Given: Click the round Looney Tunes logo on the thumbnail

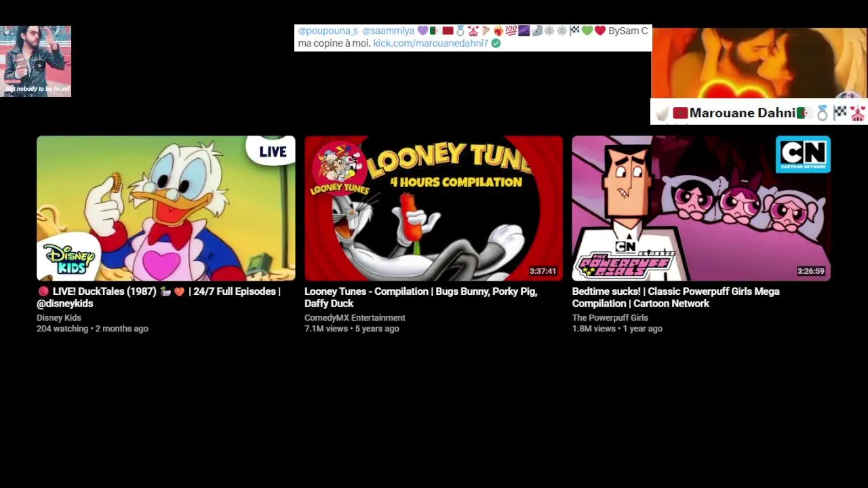Looking at the screenshot, I should (x=339, y=168).
